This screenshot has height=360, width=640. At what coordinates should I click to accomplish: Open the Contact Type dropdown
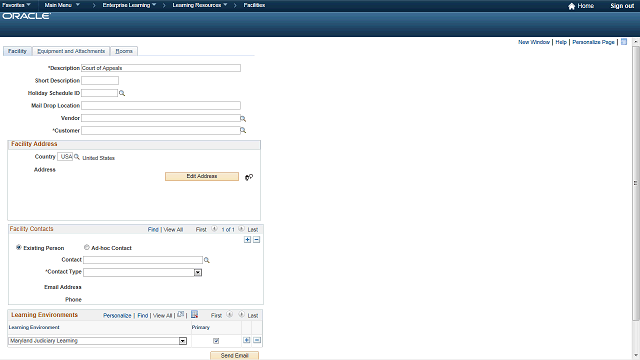[198, 272]
